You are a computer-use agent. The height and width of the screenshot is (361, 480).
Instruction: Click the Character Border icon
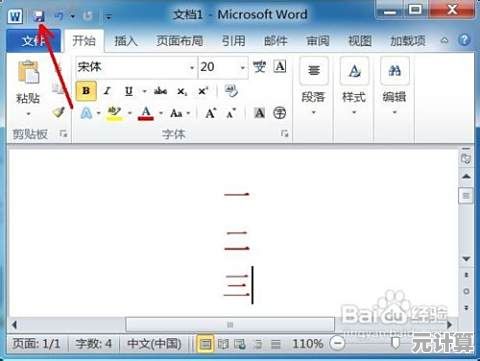pos(280,66)
